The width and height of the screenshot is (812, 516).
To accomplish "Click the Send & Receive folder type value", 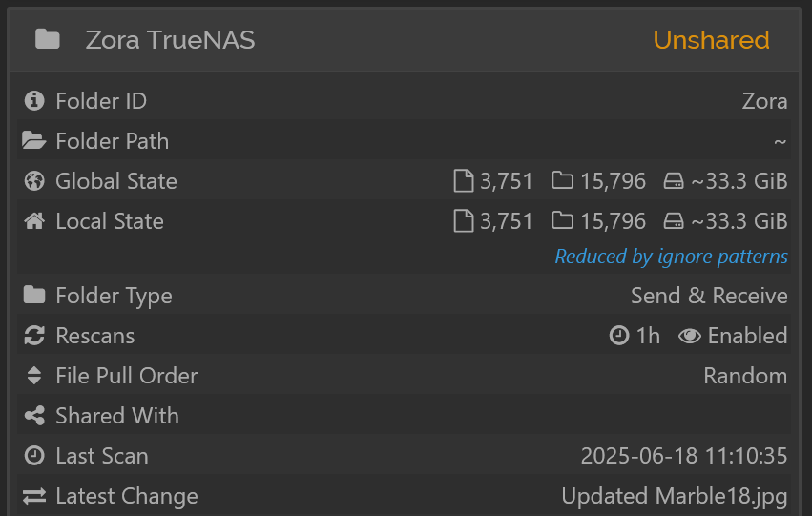I will 709,296.
